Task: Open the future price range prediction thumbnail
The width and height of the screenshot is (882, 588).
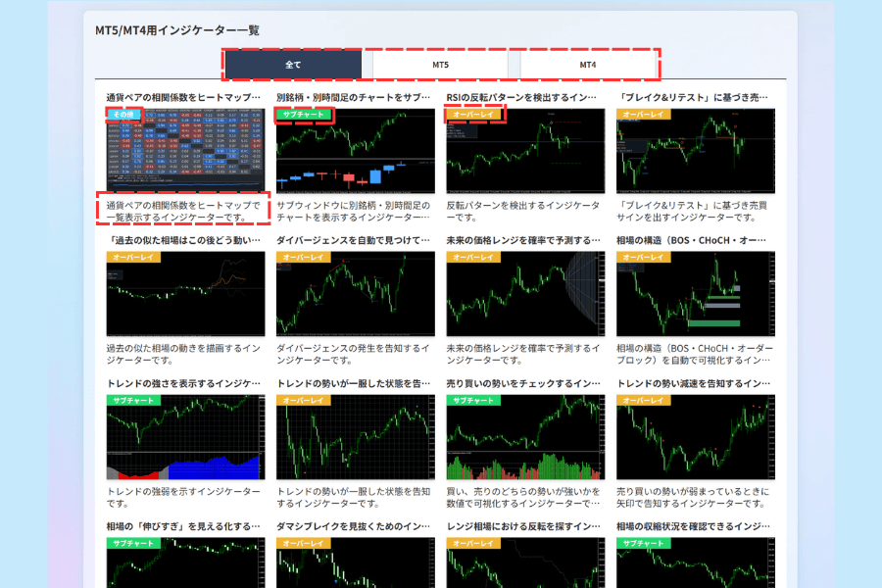Action: pos(525,294)
